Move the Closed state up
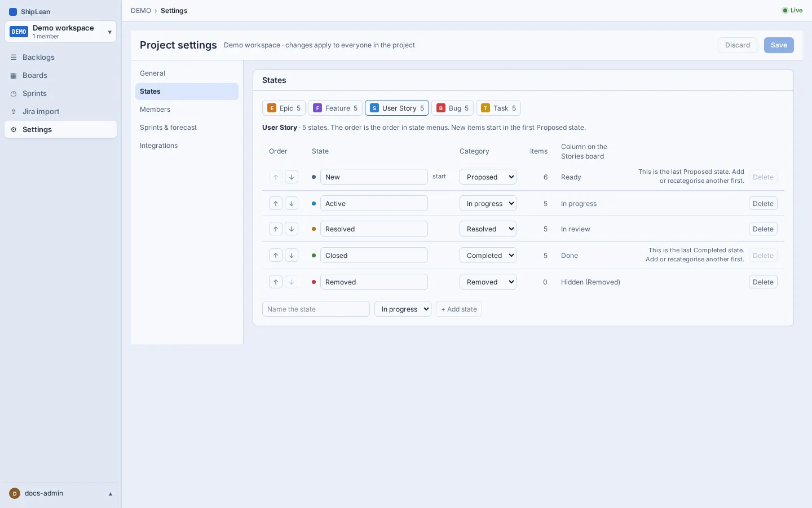The width and height of the screenshot is (812, 508). 276,255
